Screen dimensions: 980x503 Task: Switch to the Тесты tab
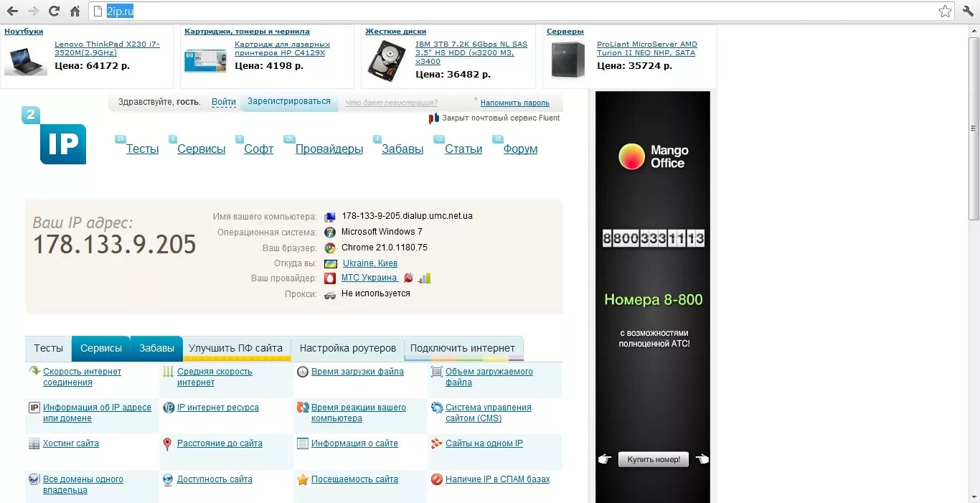click(49, 348)
